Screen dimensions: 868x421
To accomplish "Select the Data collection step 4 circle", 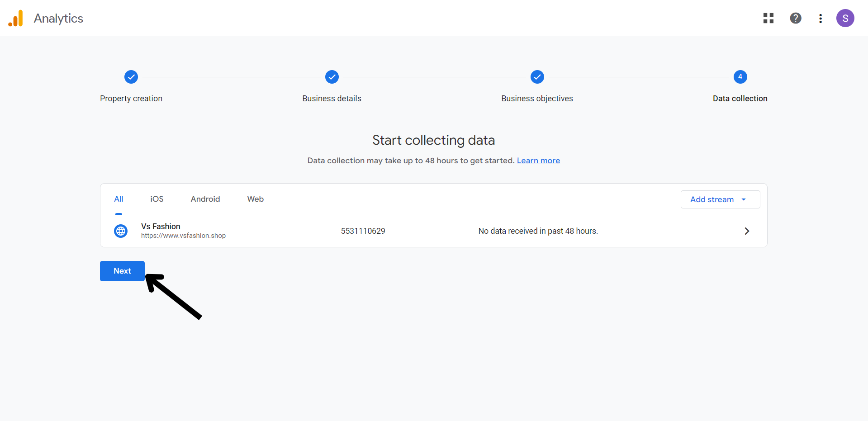I will [x=740, y=77].
